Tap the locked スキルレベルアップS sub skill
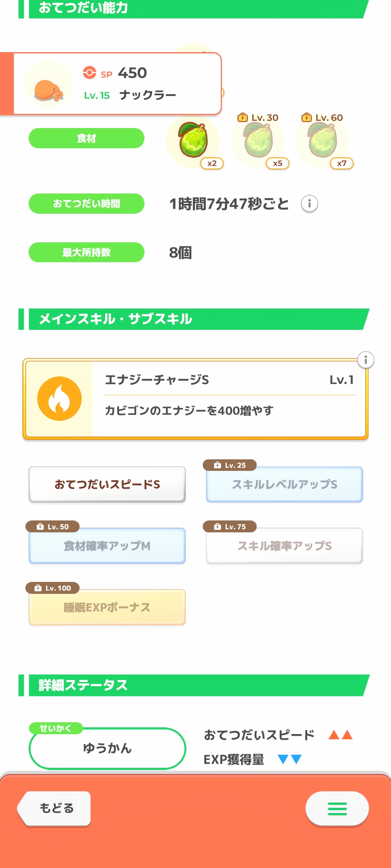The width and height of the screenshot is (391, 868). click(285, 484)
